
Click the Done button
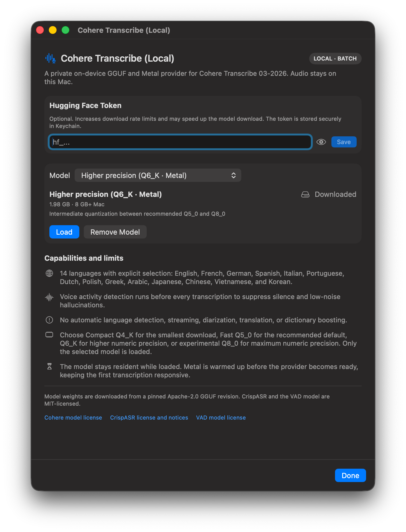pos(350,475)
